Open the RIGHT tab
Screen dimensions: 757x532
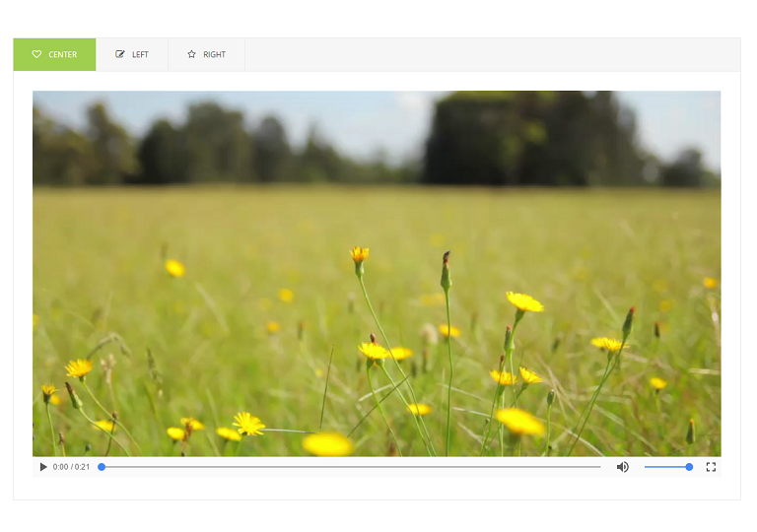[206, 54]
